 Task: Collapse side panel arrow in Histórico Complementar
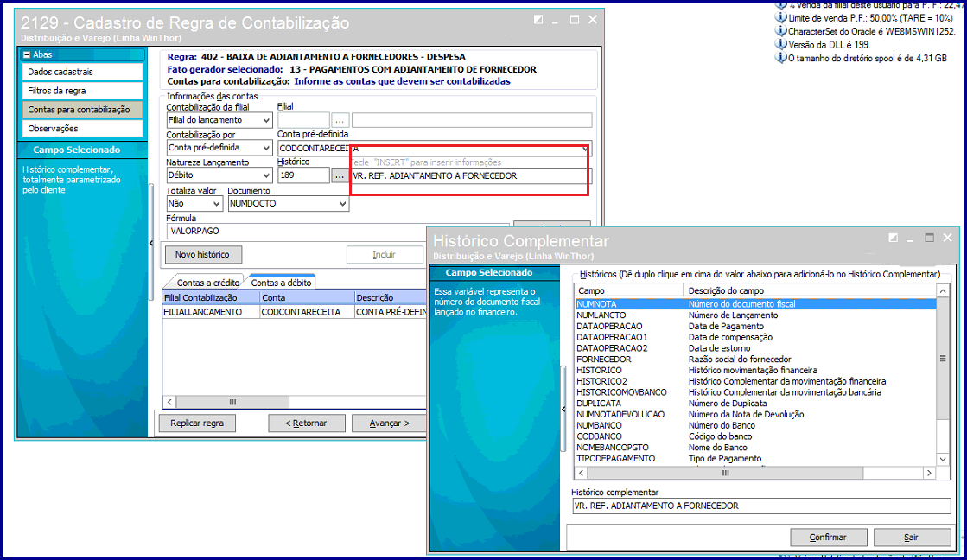[563, 409]
